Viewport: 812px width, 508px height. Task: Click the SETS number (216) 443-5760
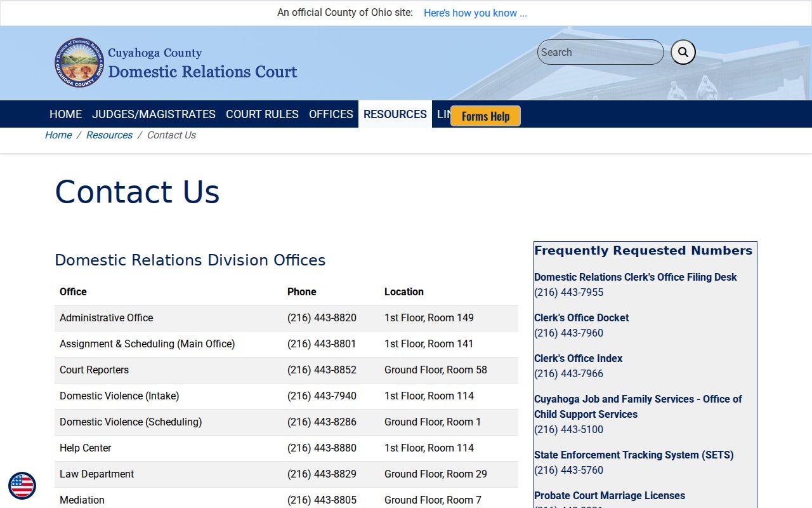point(569,470)
